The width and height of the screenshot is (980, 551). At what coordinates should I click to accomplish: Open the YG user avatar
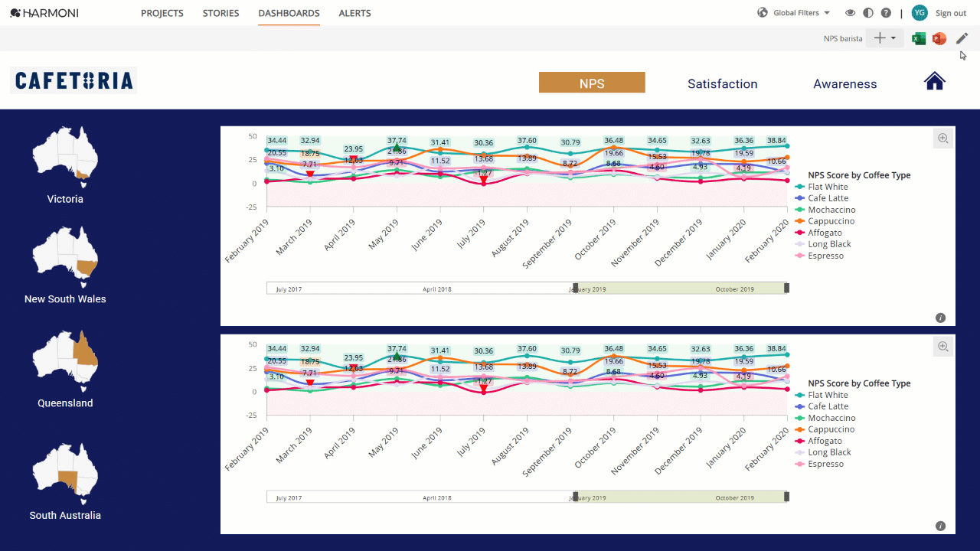[x=920, y=13]
